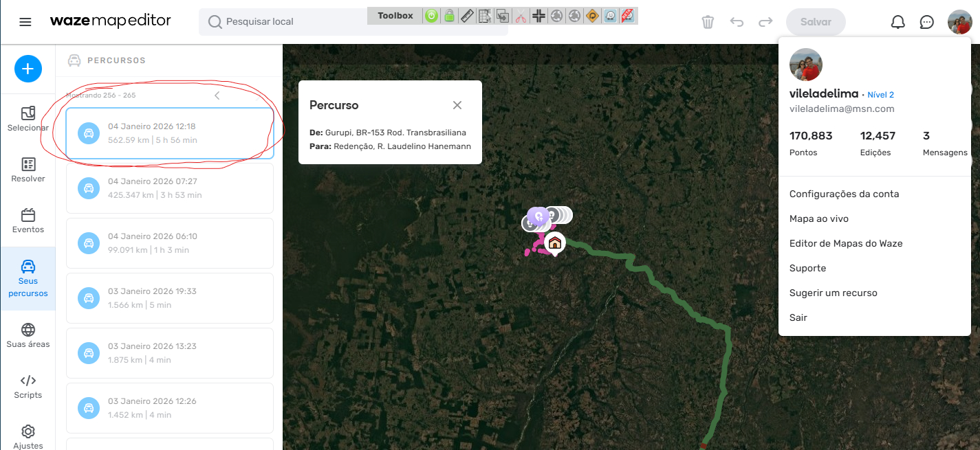980x450 pixels.
Task: Select the ruler measurement tool in Toolbox
Action: point(467,16)
